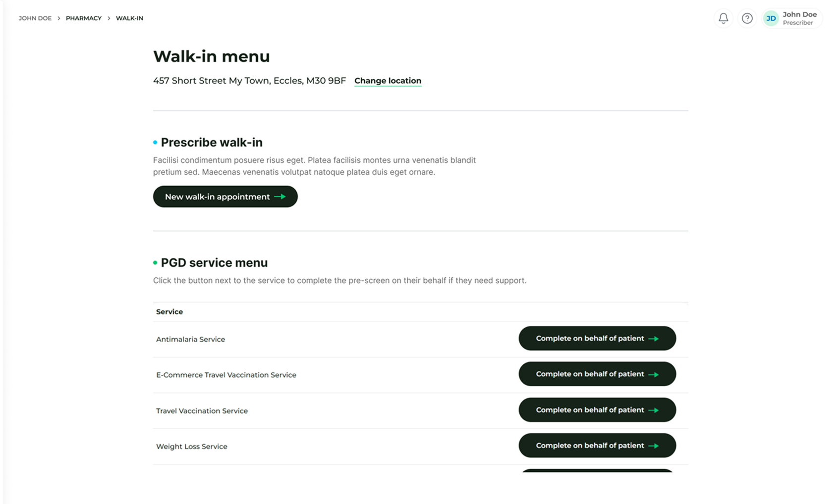The image size is (839, 504).
Task: Click the partially visible button below Weight Loss
Action: [597, 470]
